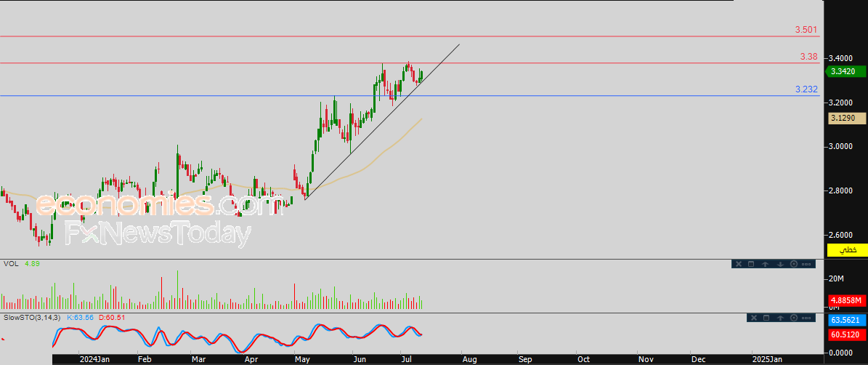This screenshot has width=868, height=365.
Task: Click the Sep date label
Action: 524,359
